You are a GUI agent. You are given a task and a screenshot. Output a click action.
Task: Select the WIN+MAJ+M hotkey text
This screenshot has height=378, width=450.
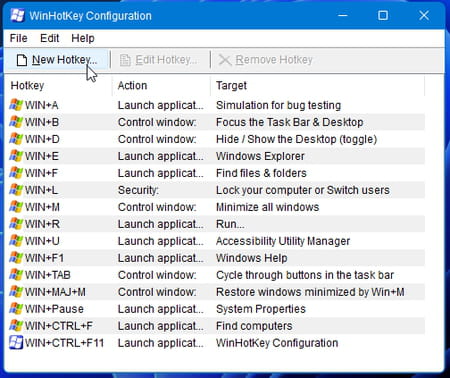click(x=55, y=292)
